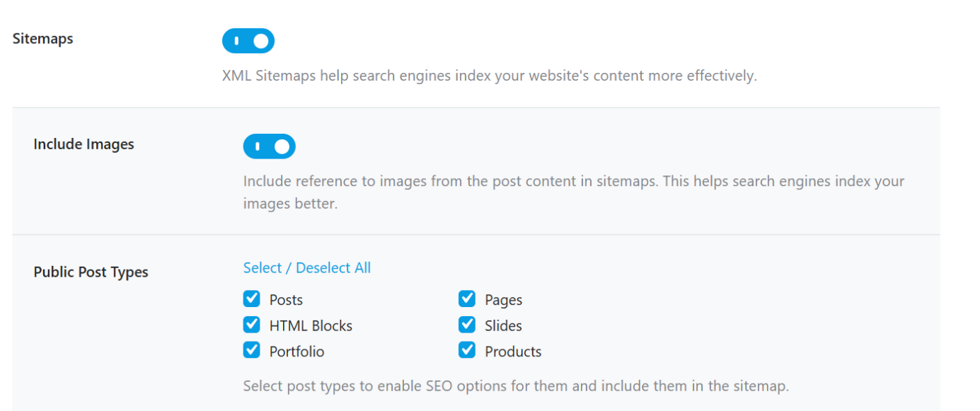Click the "Products" text label
The height and width of the screenshot is (411, 980).
pyautogui.click(x=512, y=352)
